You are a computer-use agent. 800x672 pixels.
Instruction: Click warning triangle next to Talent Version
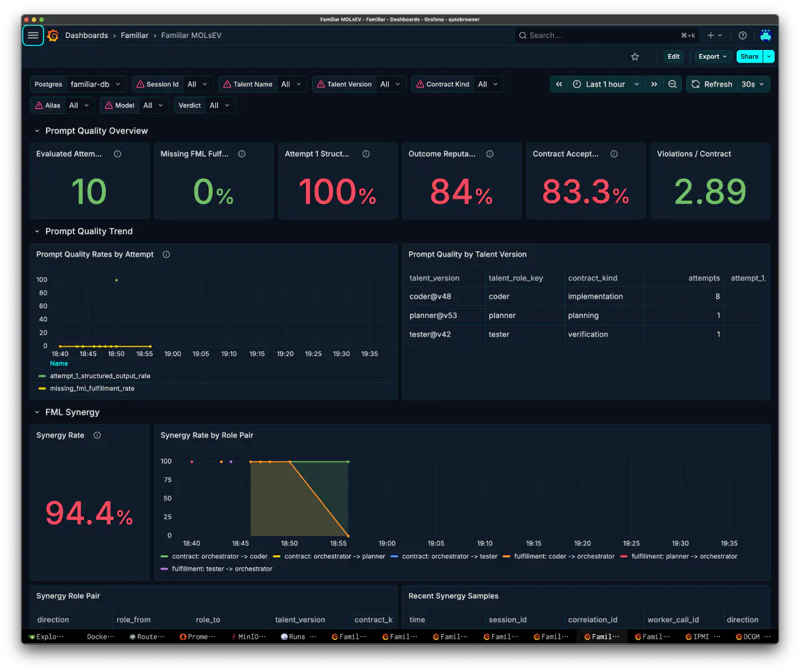(321, 85)
